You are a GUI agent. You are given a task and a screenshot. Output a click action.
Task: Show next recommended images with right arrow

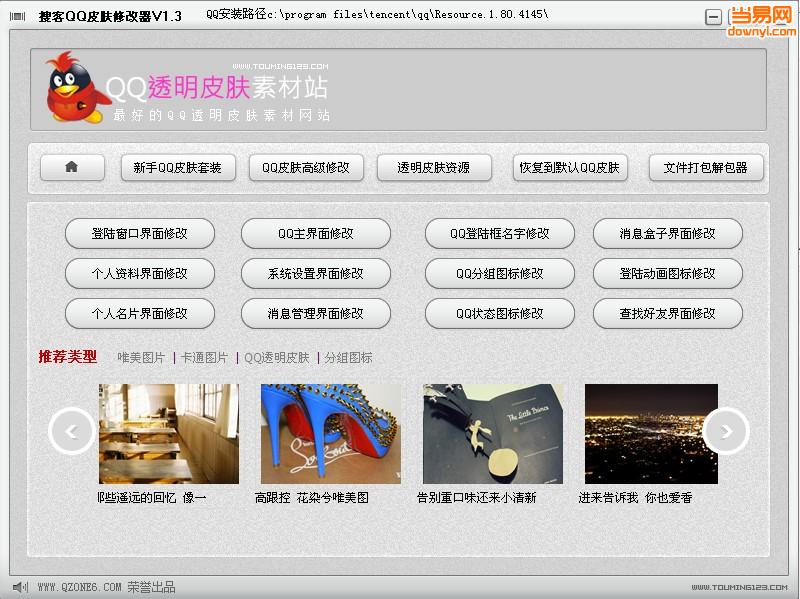tap(726, 431)
